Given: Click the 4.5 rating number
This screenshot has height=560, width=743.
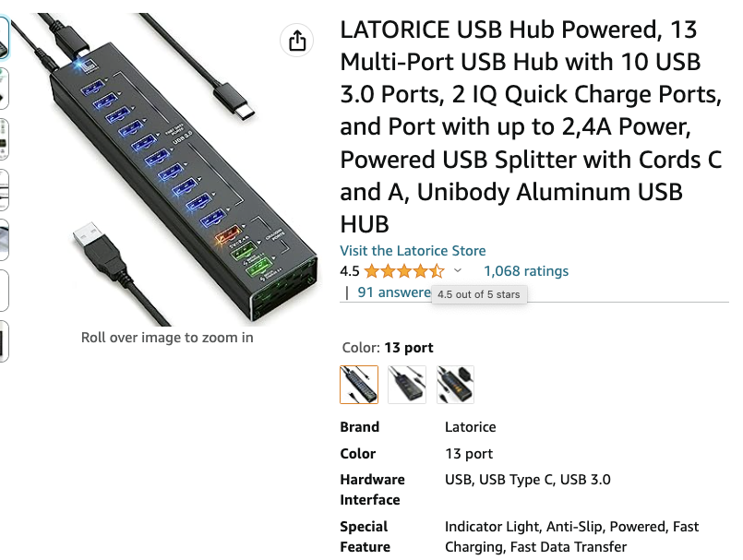Looking at the screenshot, I should [350, 271].
